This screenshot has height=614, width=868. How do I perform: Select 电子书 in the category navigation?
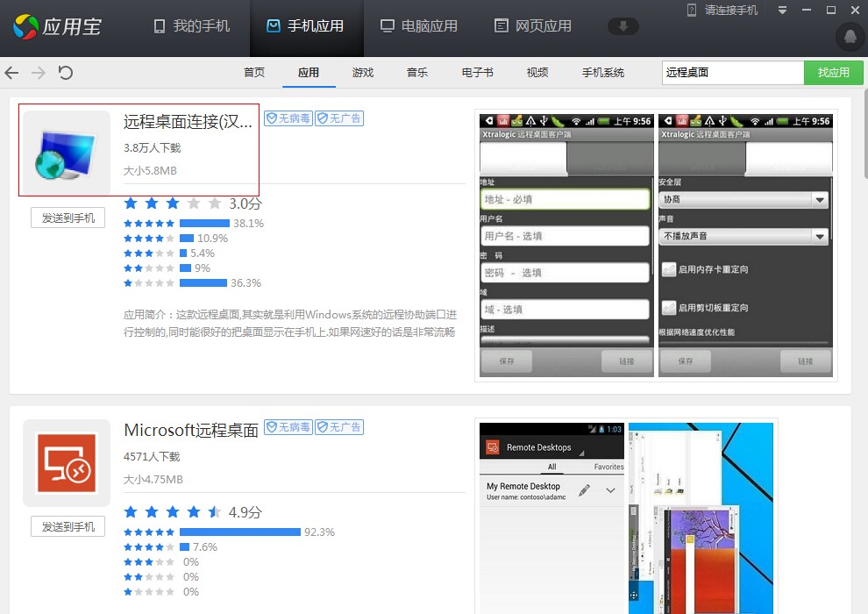point(478,73)
